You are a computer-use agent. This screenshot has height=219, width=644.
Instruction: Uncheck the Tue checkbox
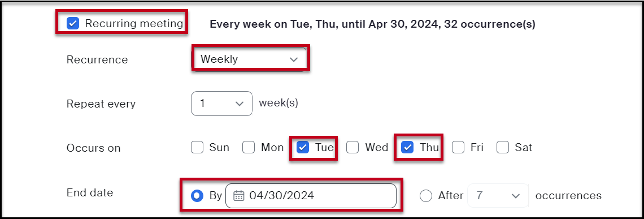(x=303, y=147)
